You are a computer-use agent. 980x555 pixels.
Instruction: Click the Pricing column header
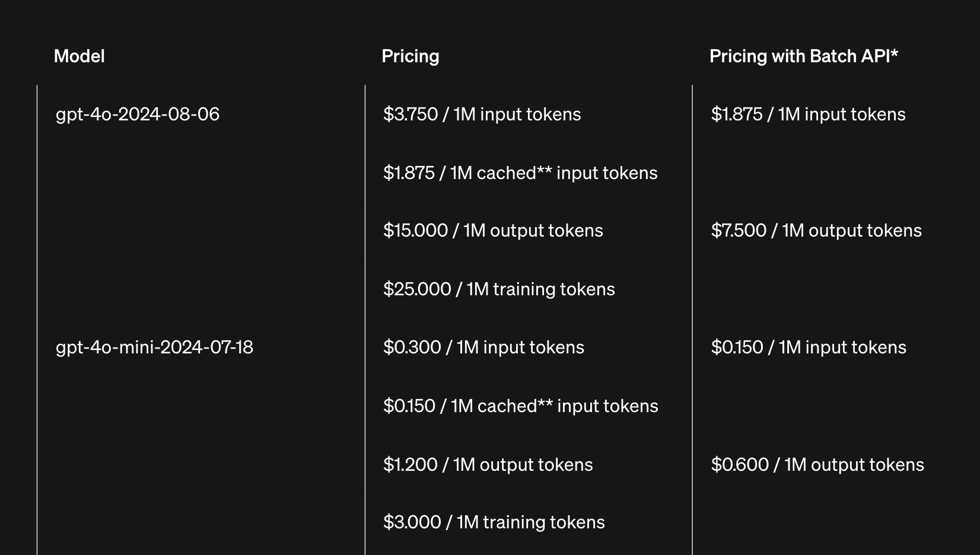pos(410,56)
